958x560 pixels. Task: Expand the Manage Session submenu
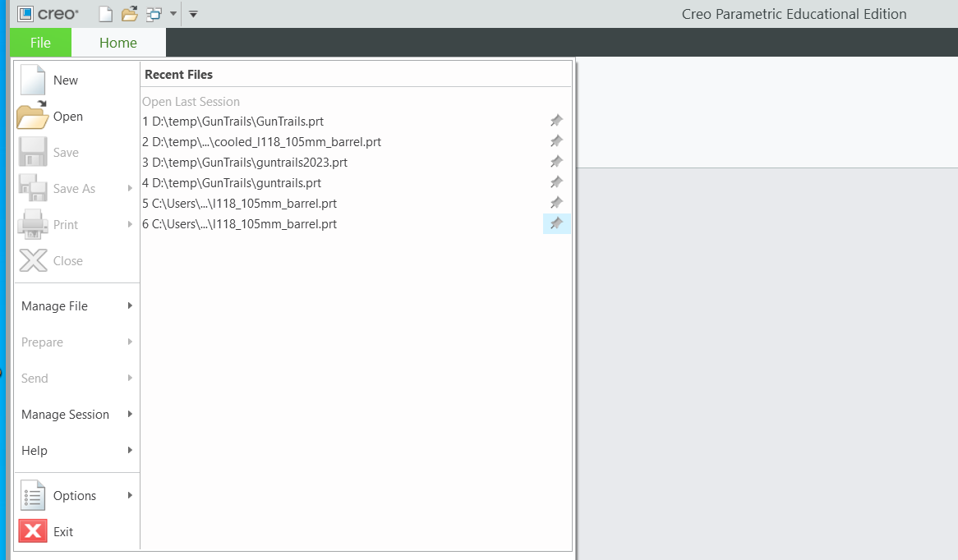(x=76, y=415)
